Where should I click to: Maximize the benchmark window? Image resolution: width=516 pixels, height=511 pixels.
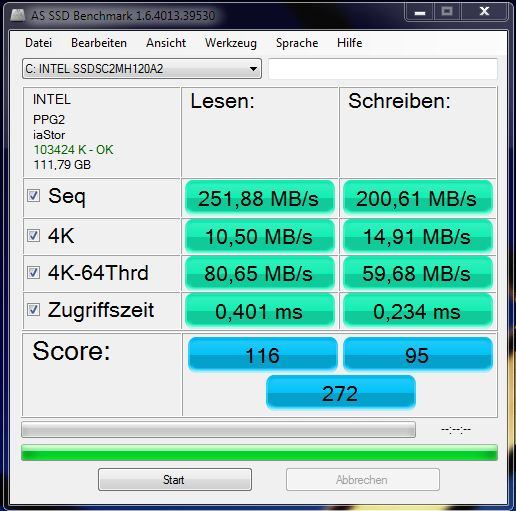(x=447, y=12)
